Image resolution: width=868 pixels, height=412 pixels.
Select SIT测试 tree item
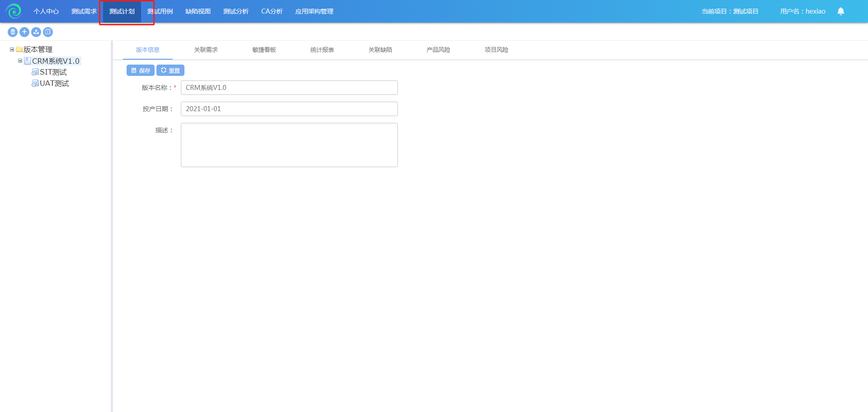53,72
